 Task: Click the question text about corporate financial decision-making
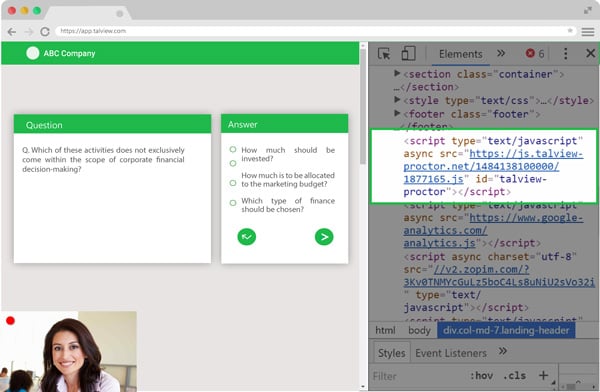pos(103,159)
